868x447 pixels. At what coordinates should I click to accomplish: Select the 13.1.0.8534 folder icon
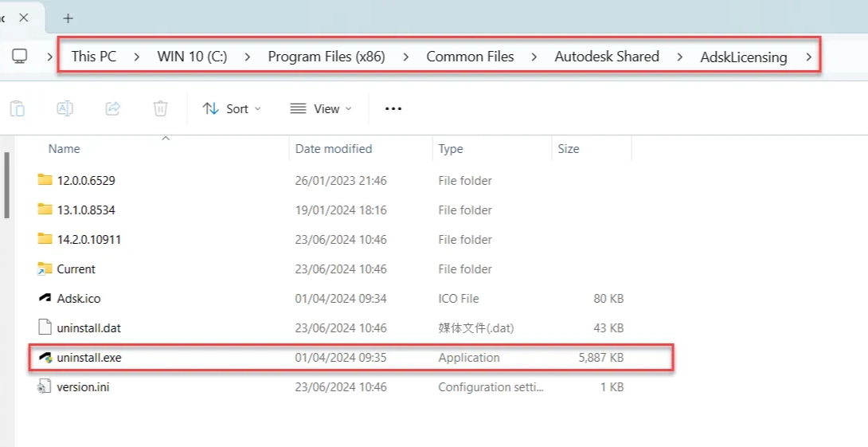click(45, 209)
